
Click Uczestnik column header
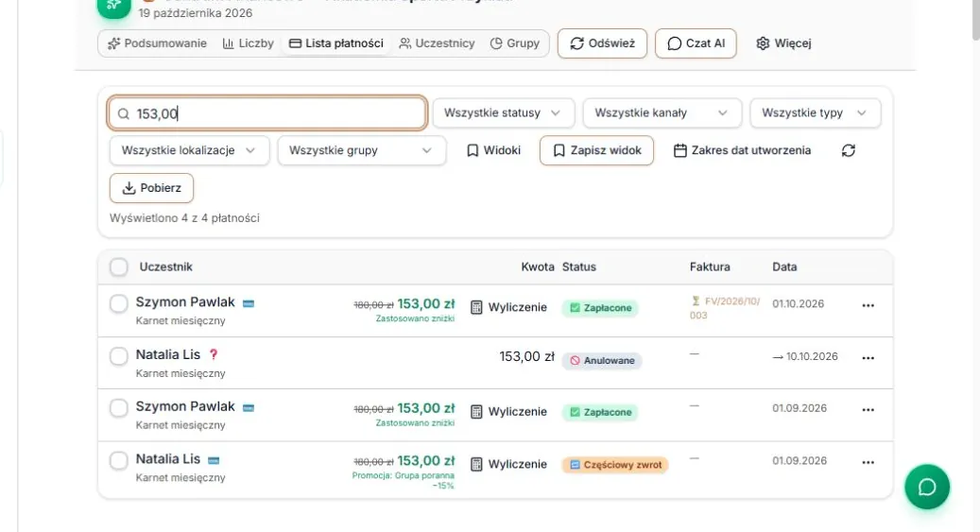(x=165, y=266)
